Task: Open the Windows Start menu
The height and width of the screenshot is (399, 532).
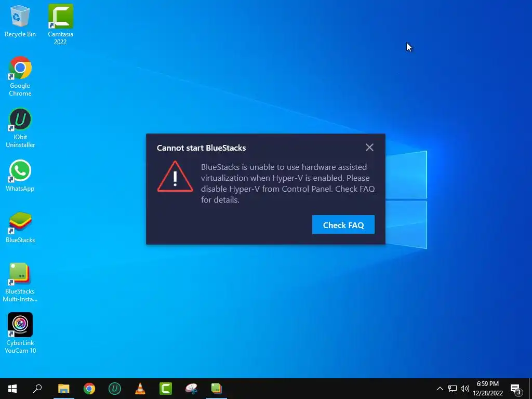Action: (12, 389)
